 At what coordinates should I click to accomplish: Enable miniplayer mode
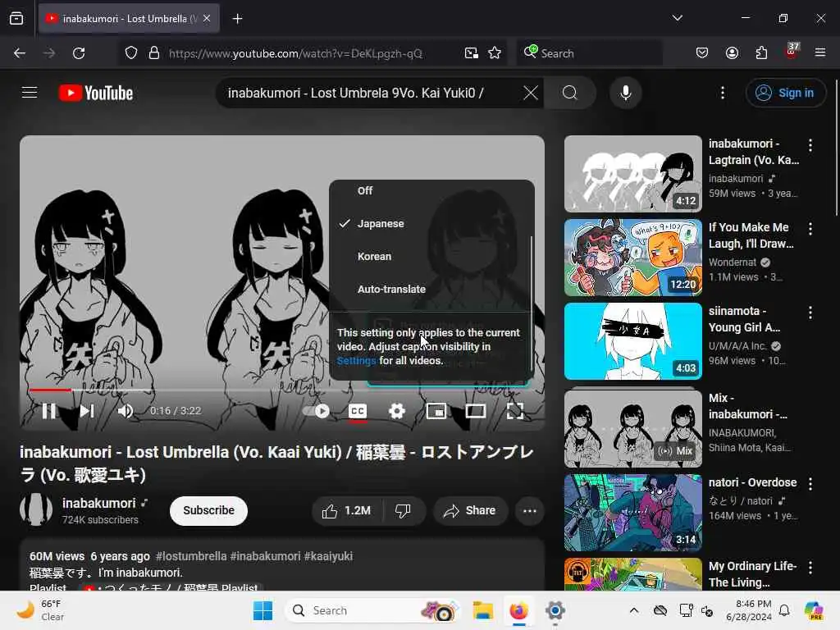(436, 411)
